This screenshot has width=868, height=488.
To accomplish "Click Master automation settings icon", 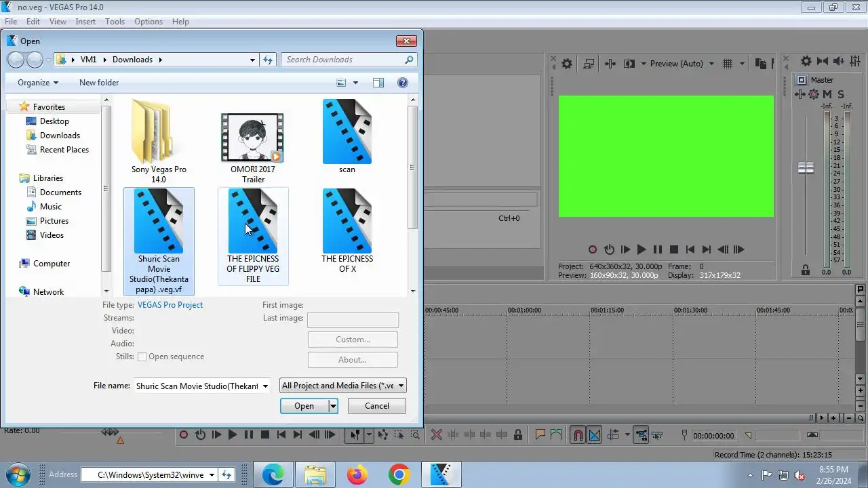I will (813, 94).
